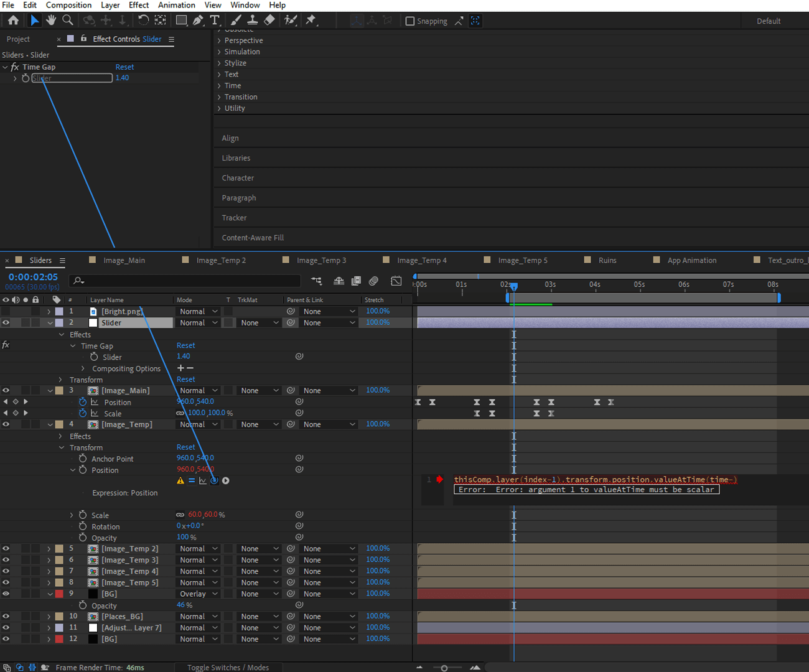Click Toggle Switches / Modes at the bottom

(228, 667)
